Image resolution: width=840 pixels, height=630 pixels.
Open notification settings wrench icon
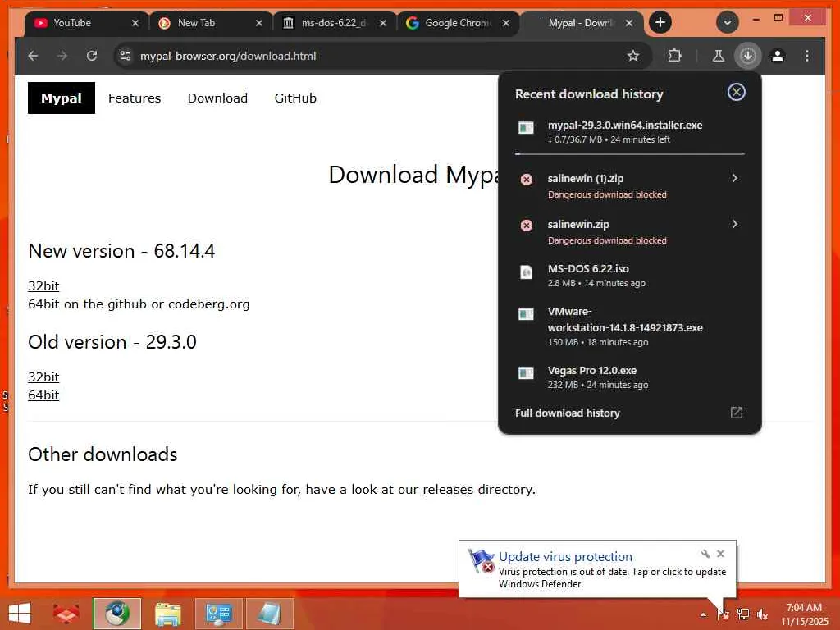click(705, 554)
